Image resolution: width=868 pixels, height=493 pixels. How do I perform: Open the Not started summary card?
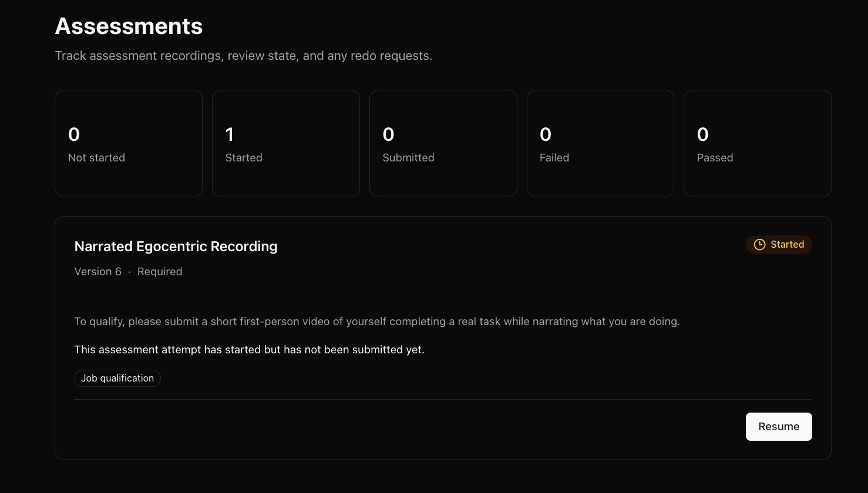[129, 143]
